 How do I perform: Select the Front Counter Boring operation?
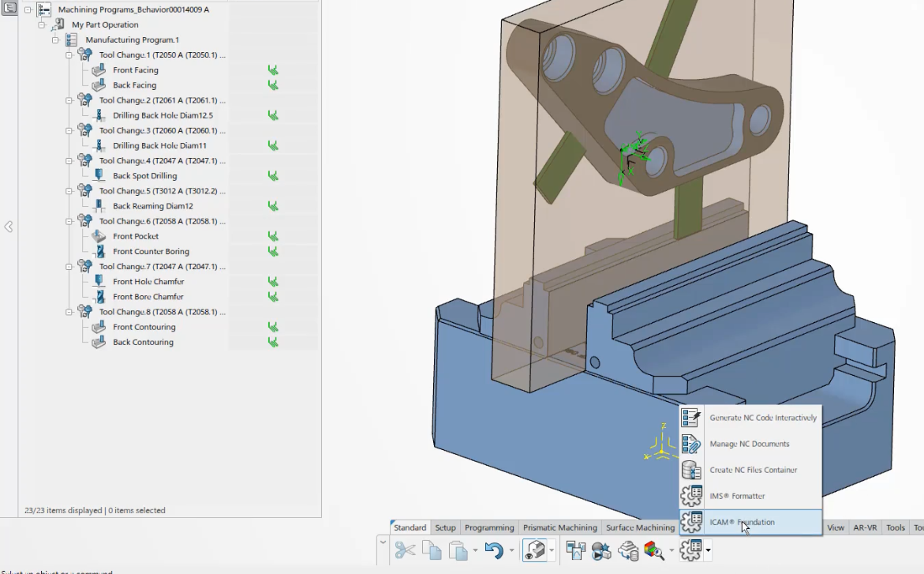tap(151, 252)
